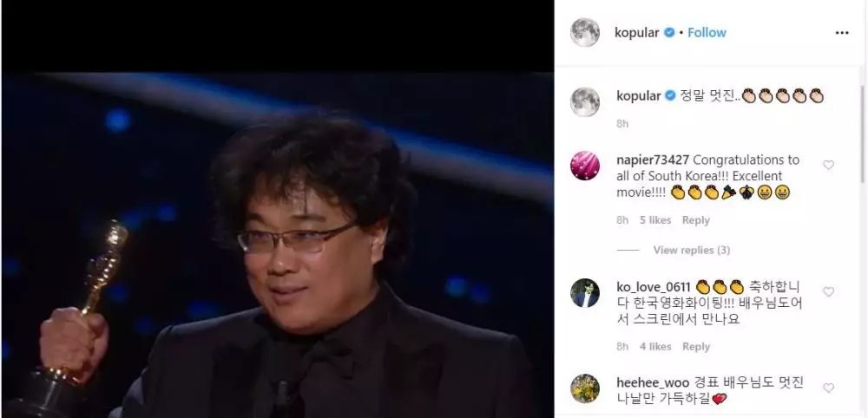View the 4 likes on ko_love_0611's comment
868x418 pixels.
coord(655,347)
